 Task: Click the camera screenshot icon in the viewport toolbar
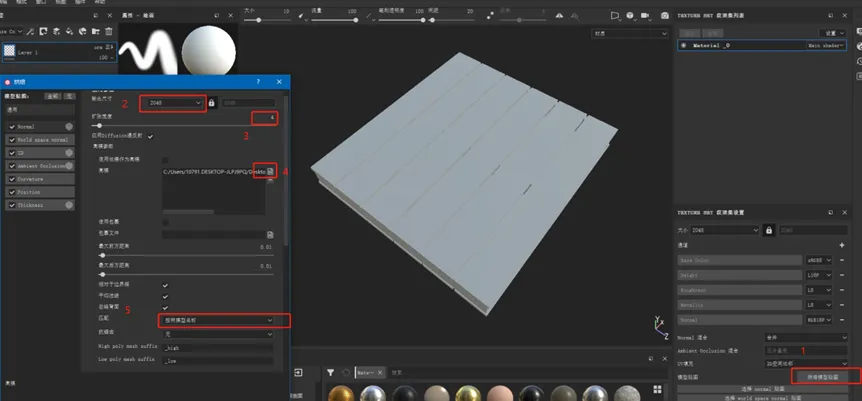pyautogui.click(x=664, y=16)
